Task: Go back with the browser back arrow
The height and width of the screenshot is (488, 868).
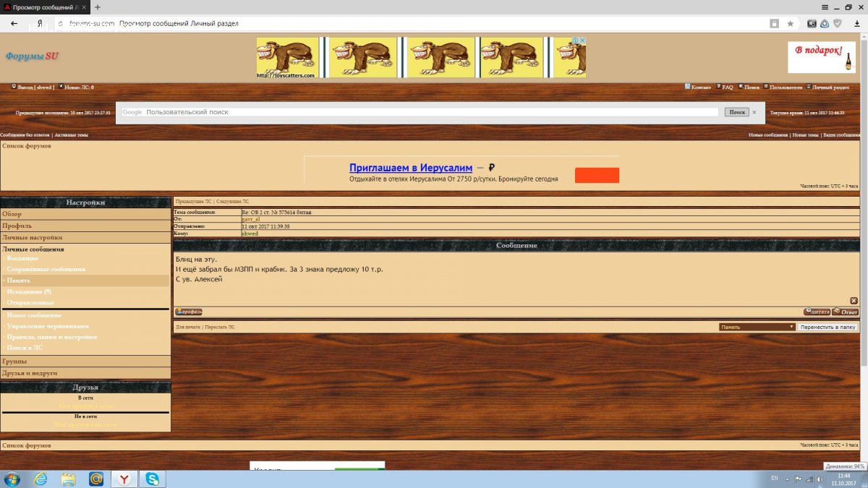Action: click(14, 23)
